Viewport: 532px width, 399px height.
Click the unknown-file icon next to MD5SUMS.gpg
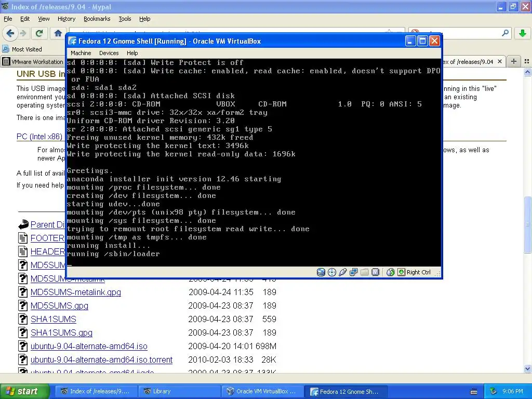[23, 305]
